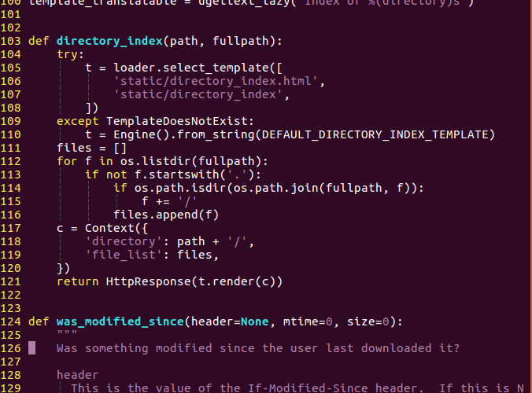This screenshot has width=532, height=393.
Task: Click the directory_index function name
Action: pos(109,41)
